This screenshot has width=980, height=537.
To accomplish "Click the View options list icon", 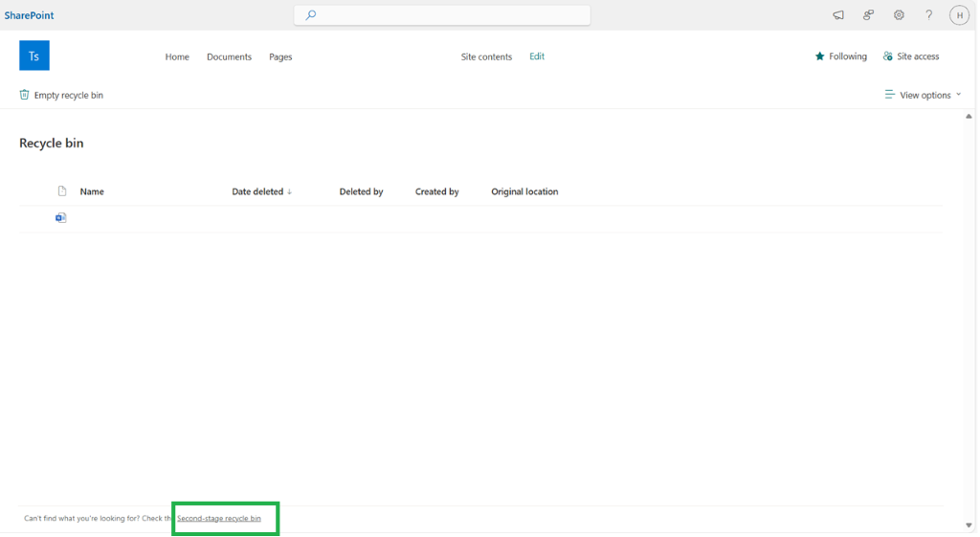I will click(x=889, y=95).
